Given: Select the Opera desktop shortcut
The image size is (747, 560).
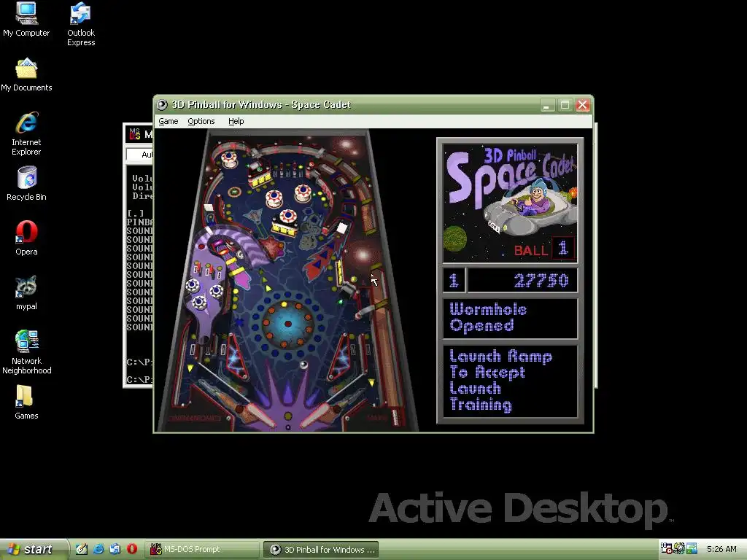Looking at the screenshot, I should [26, 238].
